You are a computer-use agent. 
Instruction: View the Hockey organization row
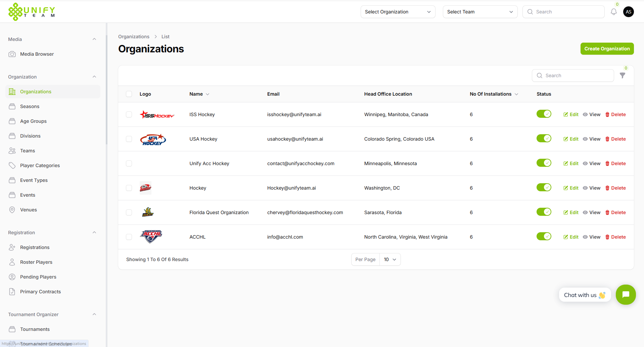tap(592, 188)
